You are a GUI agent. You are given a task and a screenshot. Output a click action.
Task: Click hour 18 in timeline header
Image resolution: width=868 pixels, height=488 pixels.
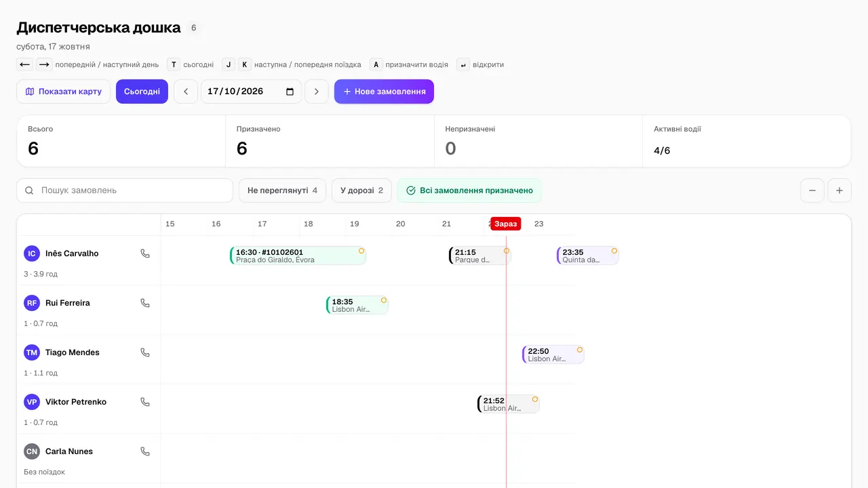(x=309, y=224)
